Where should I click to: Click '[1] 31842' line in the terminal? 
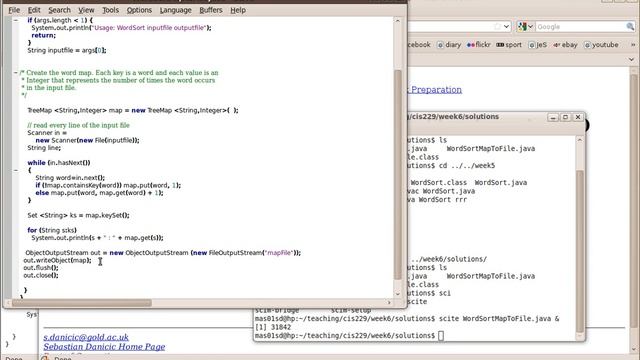[273, 327]
